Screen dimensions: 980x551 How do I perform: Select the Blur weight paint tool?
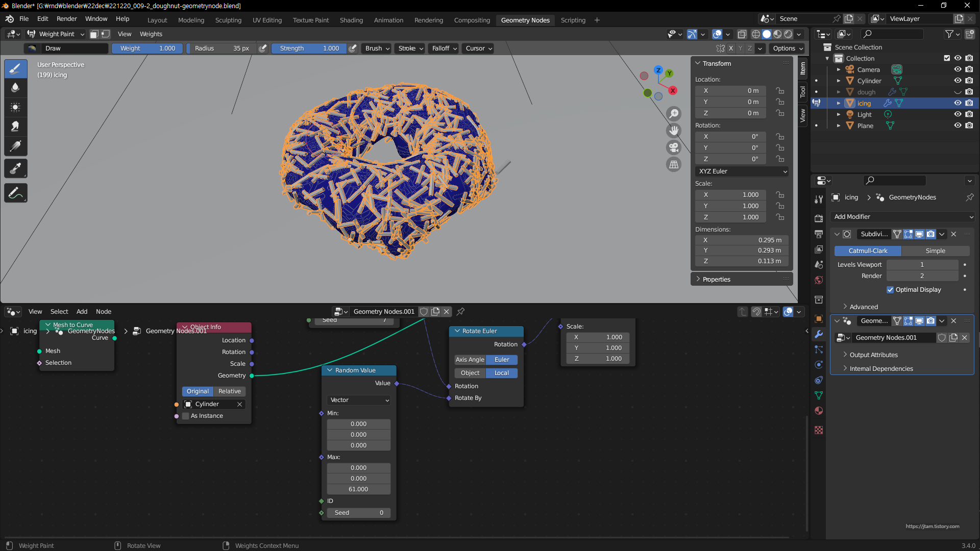(x=15, y=88)
